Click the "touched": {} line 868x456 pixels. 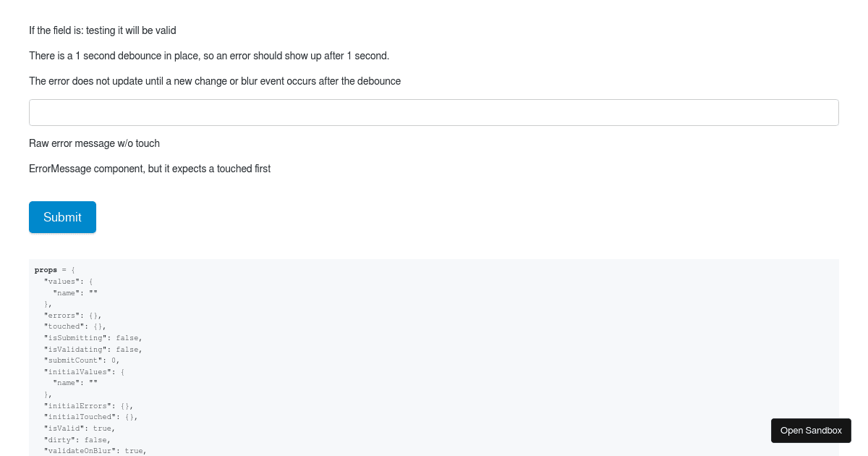[75, 326]
